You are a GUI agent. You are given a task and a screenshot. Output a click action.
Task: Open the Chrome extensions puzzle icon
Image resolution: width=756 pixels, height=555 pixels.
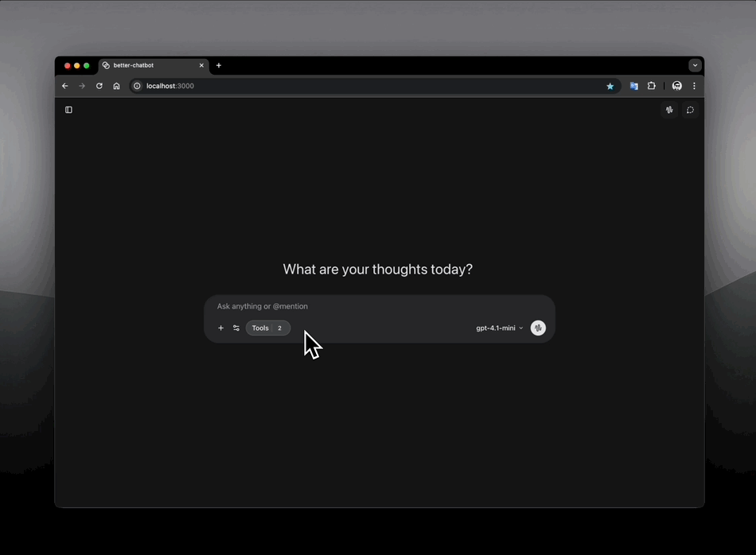pos(651,86)
